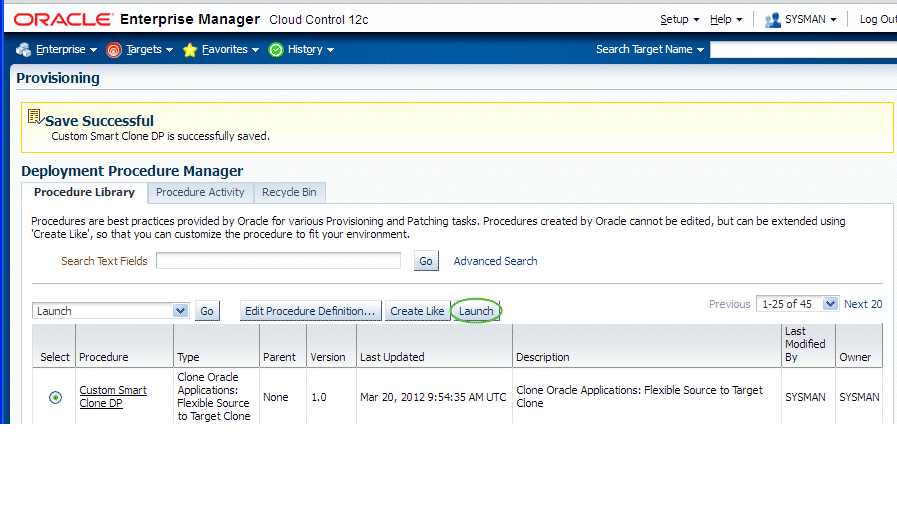Click Edit Procedure Definition button

coord(310,311)
